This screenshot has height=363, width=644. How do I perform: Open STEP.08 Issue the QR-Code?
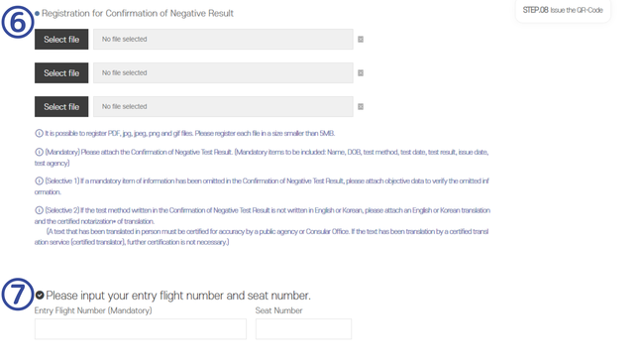(x=563, y=10)
